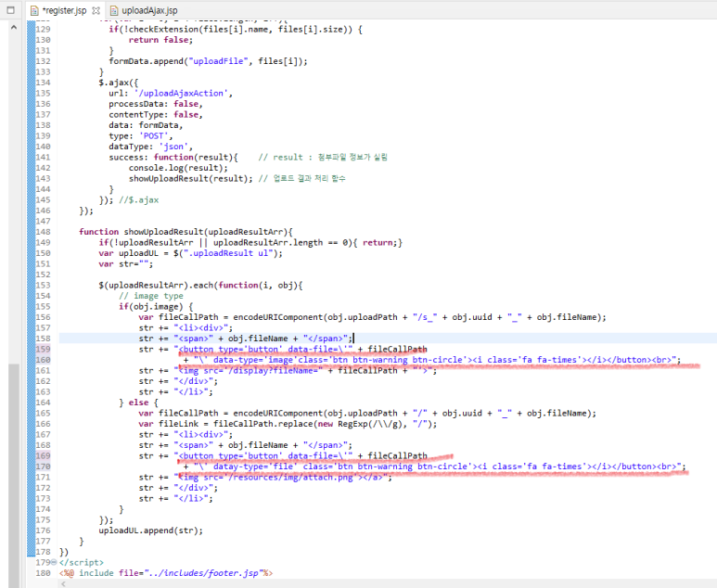The height and width of the screenshot is (588, 717).
Task: Click 'if(!uploadResultArr || uploadResultArr.length == 0)' line
Action: point(250,242)
